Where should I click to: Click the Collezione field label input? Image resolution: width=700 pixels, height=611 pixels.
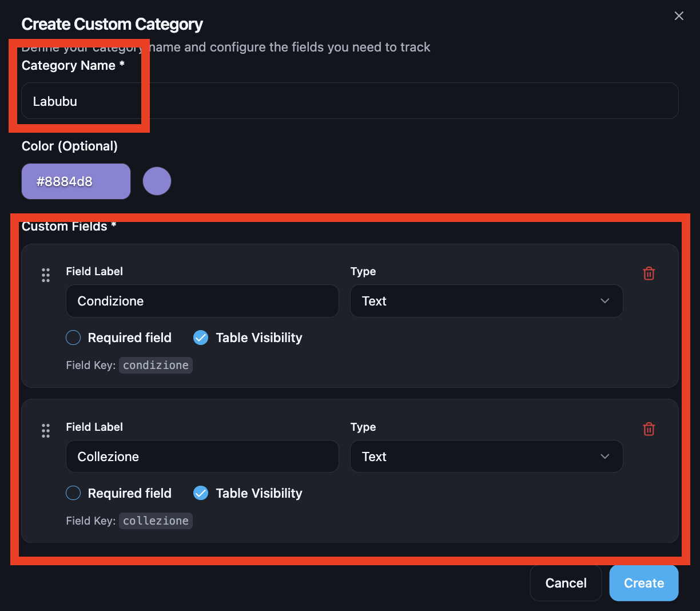[202, 457]
